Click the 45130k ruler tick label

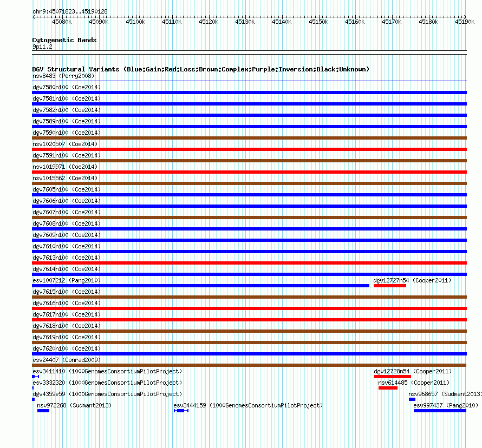[x=245, y=22]
